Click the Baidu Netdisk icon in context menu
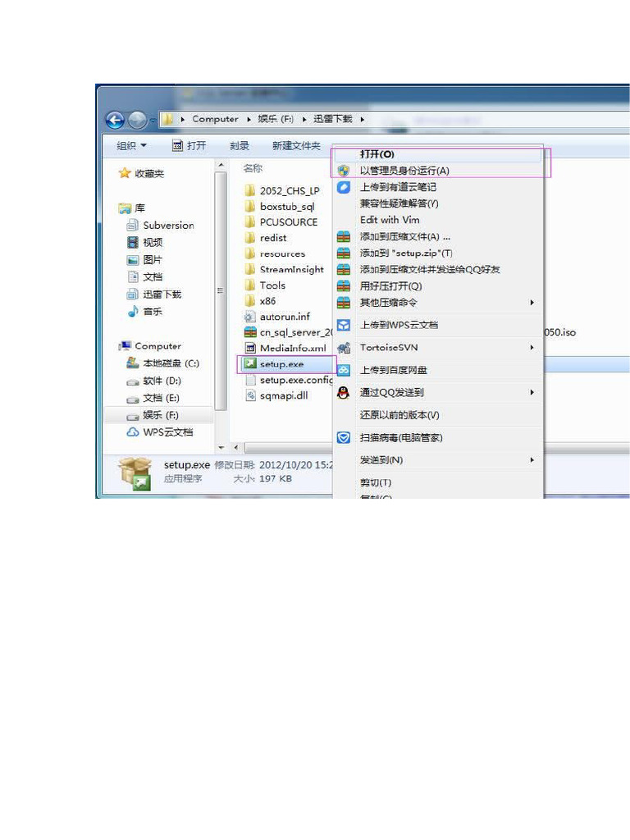 pos(344,370)
